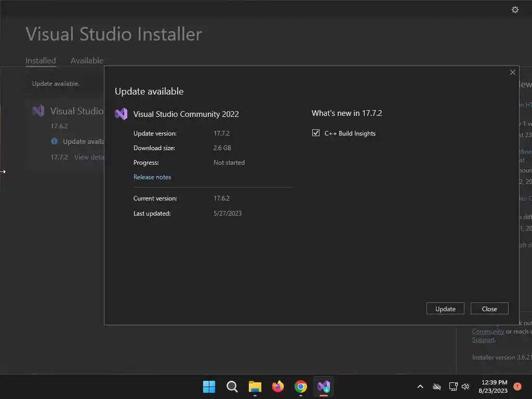Click the Installer version text at the bottom right

502,357
